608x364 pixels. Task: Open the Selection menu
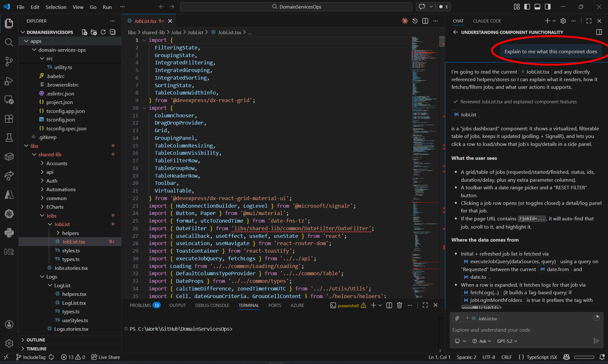[56, 7]
